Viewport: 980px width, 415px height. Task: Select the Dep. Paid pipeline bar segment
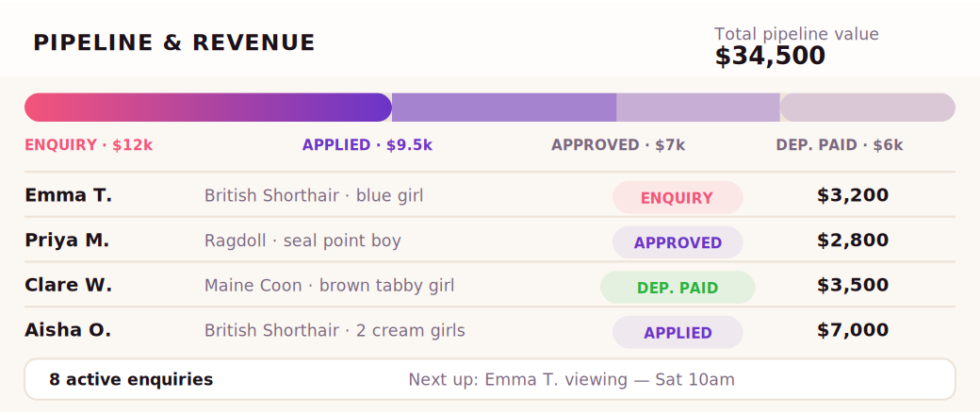tap(868, 108)
